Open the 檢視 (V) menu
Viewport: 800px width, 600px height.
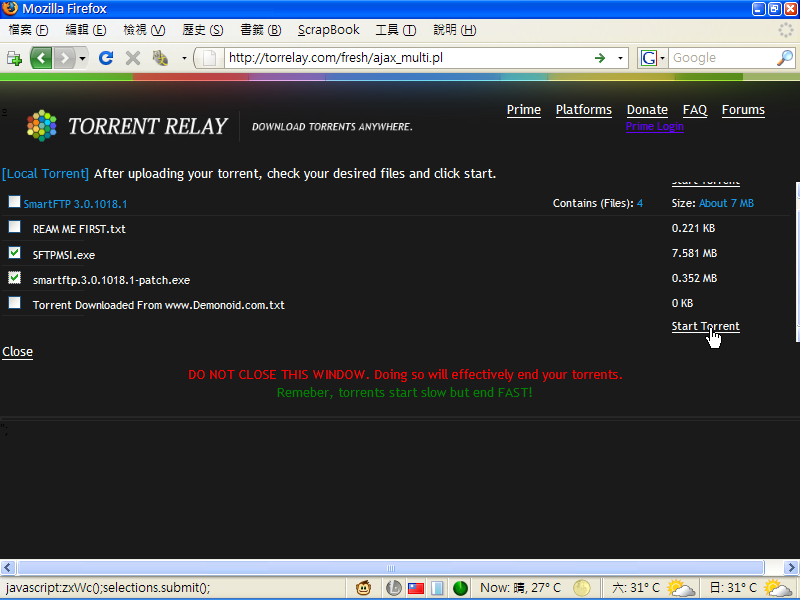[144, 30]
